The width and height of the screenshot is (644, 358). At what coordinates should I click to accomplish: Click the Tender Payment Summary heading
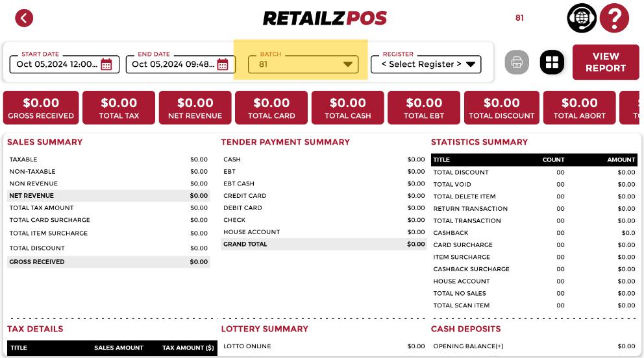[x=286, y=142]
